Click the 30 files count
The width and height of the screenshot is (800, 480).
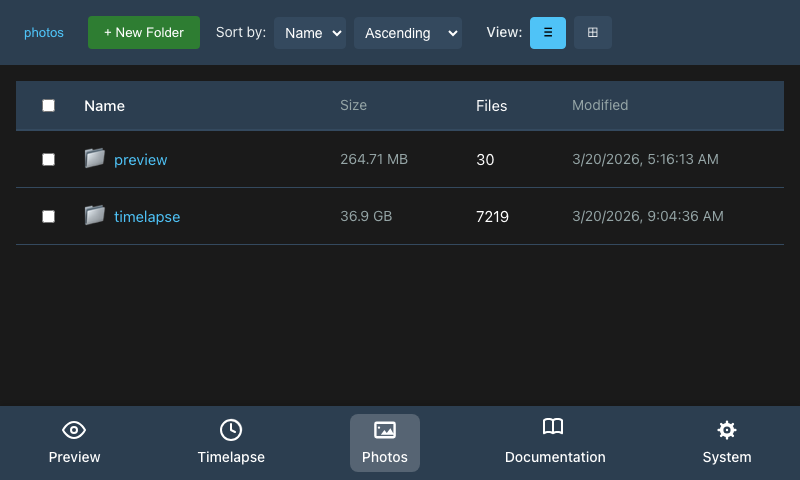coord(485,160)
